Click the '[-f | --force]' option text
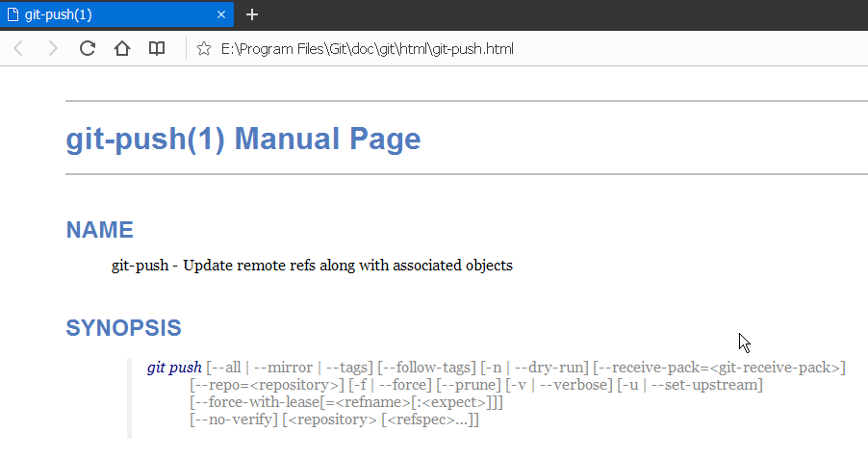The image size is (868, 458). pos(391,385)
